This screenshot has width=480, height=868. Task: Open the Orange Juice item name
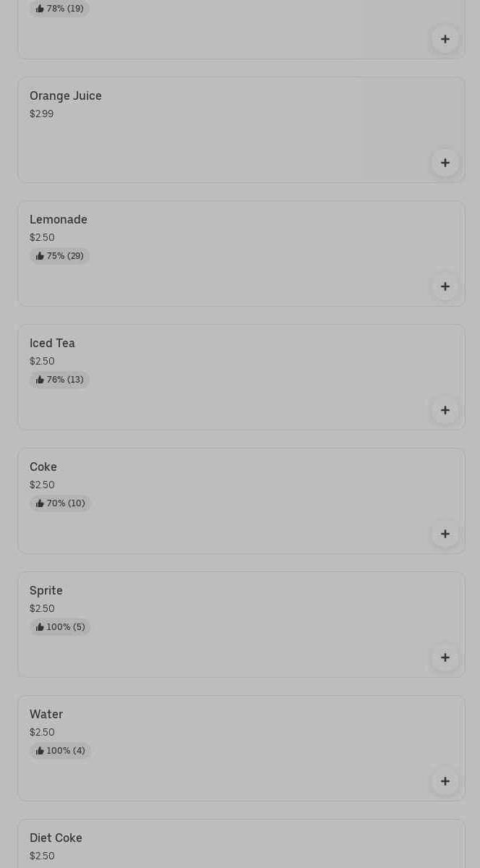[66, 96]
